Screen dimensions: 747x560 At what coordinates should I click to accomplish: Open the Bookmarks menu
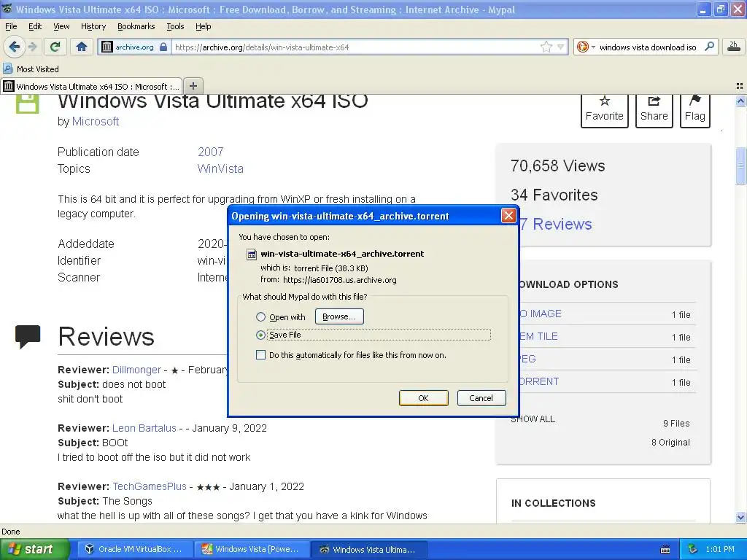(x=136, y=26)
